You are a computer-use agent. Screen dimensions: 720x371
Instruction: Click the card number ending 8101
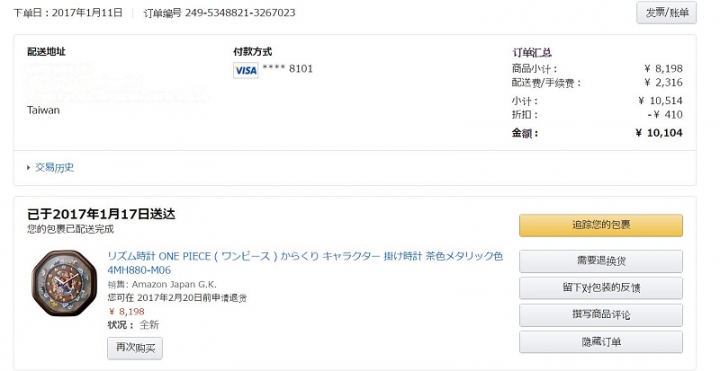[x=287, y=69]
